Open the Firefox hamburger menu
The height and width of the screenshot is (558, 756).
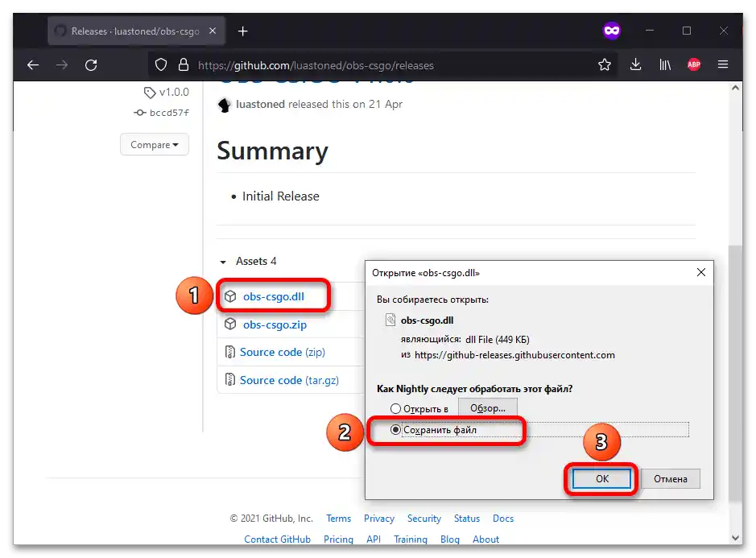tap(723, 64)
